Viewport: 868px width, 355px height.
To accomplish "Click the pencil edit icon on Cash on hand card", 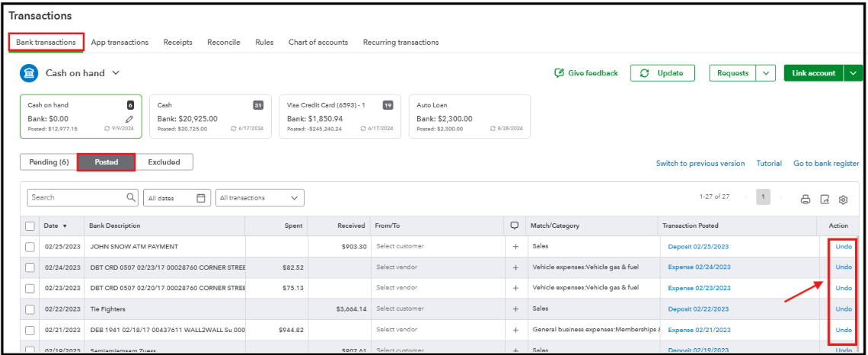I will pos(129,119).
